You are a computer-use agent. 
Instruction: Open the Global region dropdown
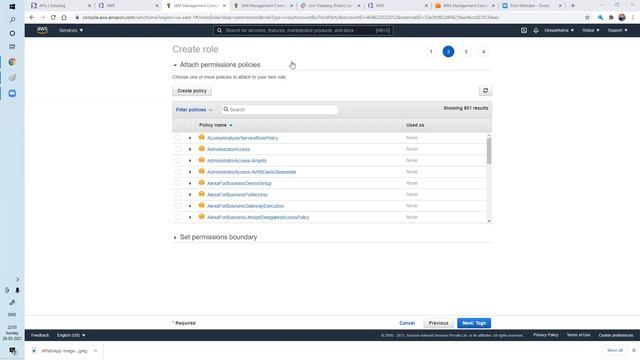591,30
